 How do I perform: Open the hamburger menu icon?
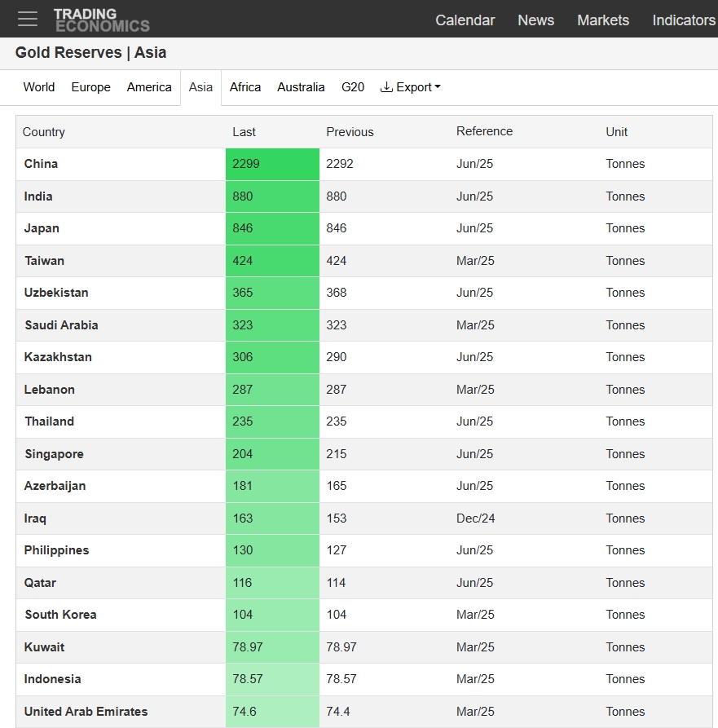click(x=28, y=19)
